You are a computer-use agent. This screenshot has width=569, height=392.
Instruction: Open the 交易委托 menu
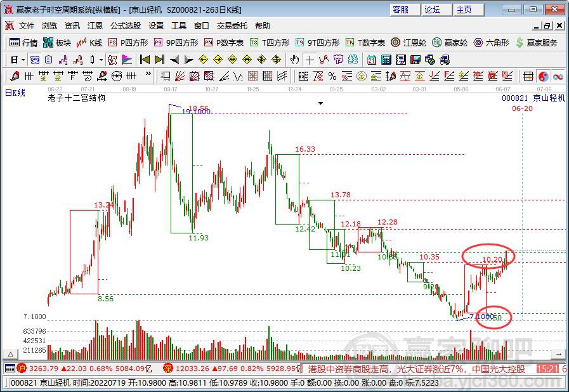click(232, 26)
